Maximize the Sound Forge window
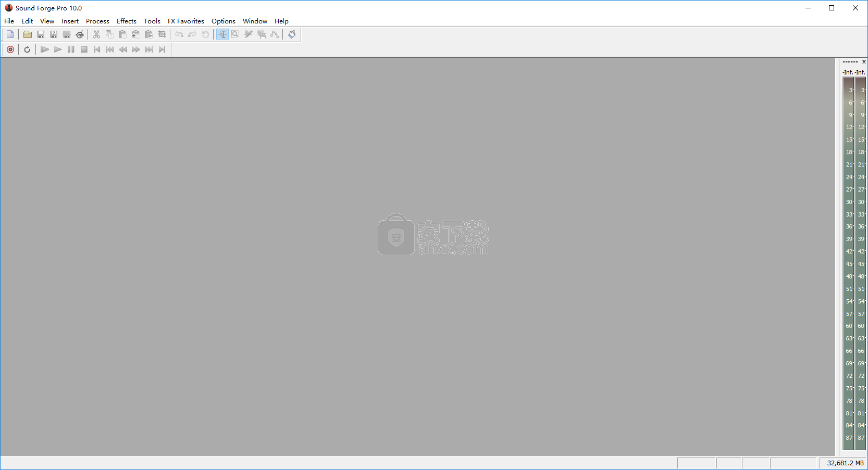This screenshot has width=868, height=470. click(x=832, y=8)
